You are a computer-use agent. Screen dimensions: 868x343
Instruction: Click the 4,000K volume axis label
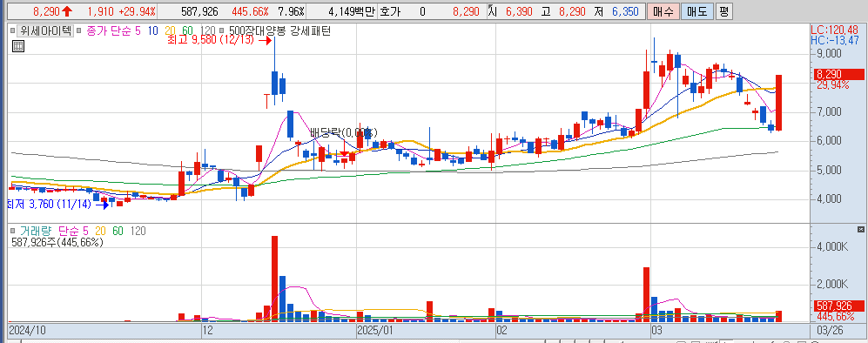tap(833, 246)
